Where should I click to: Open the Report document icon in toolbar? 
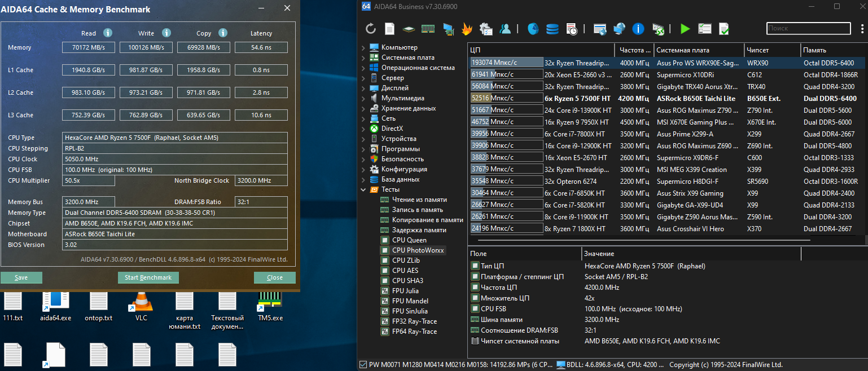389,29
